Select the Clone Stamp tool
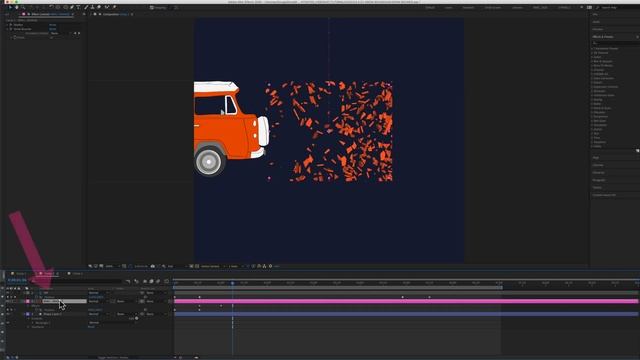 (x=92, y=7)
